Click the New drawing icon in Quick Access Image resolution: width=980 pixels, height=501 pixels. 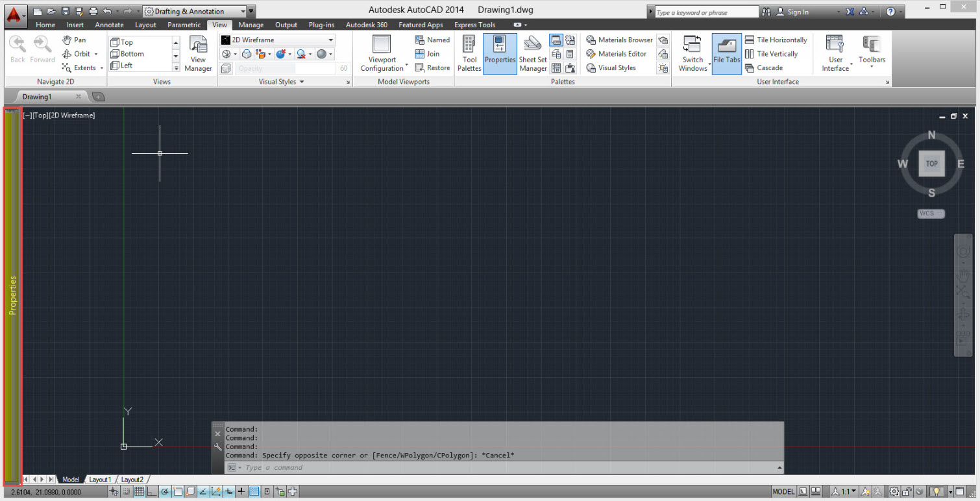[x=38, y=12]
